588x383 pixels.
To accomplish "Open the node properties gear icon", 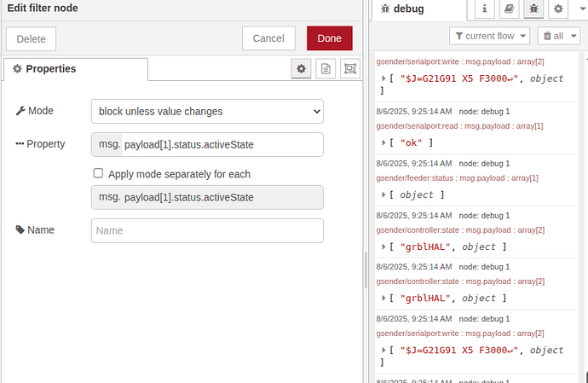I will (301, 68).
